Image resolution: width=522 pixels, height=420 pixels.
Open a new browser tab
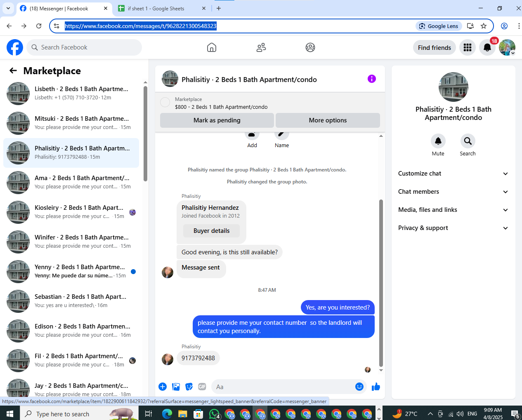(x=219, y=8)
